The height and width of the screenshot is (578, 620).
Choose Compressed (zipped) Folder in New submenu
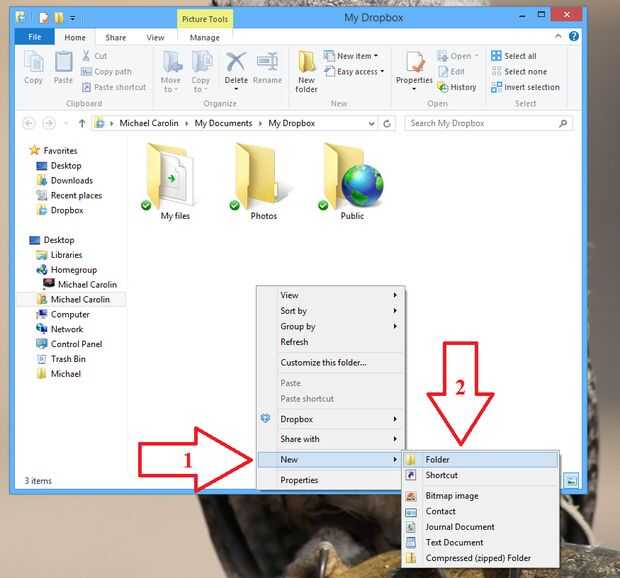pyautogui.click(x=481, y=558)
